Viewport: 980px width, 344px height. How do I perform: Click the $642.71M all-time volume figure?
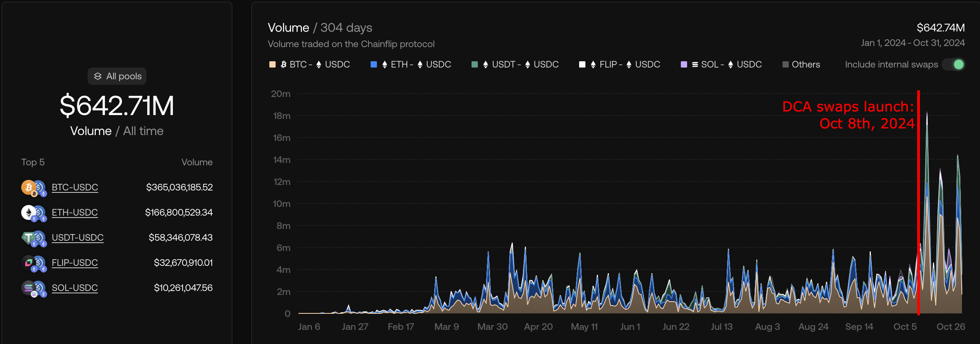tap(117, 106)
